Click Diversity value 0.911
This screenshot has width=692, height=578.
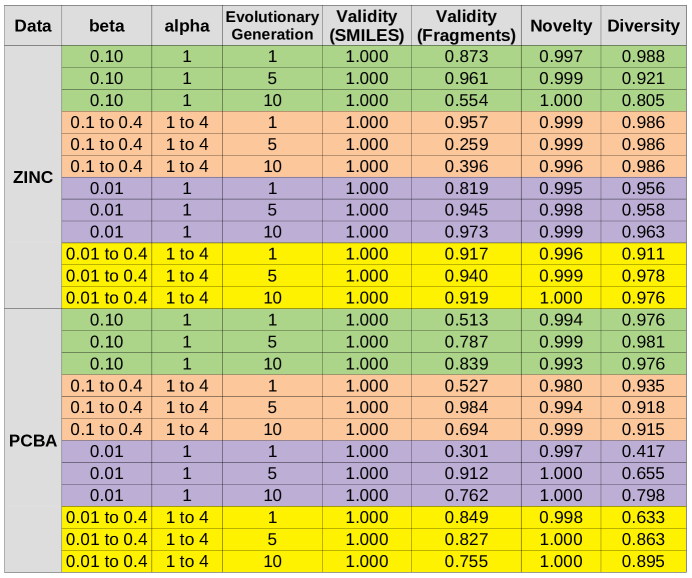(643, 254)
